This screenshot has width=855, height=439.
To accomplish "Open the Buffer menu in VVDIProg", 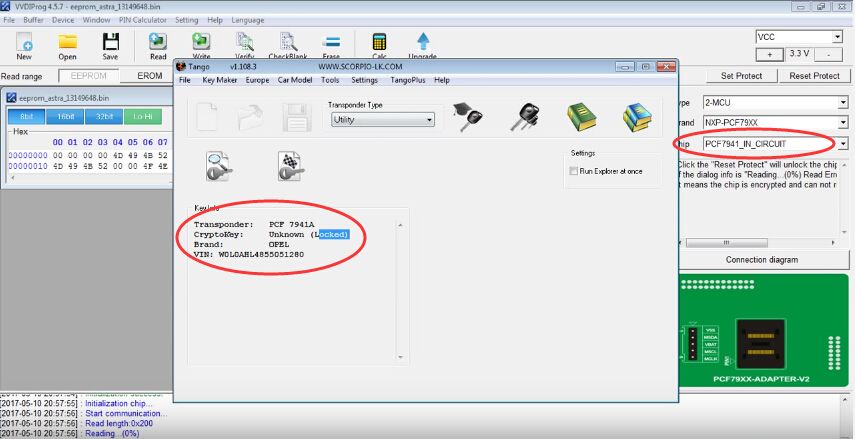I will pos(33,20).
